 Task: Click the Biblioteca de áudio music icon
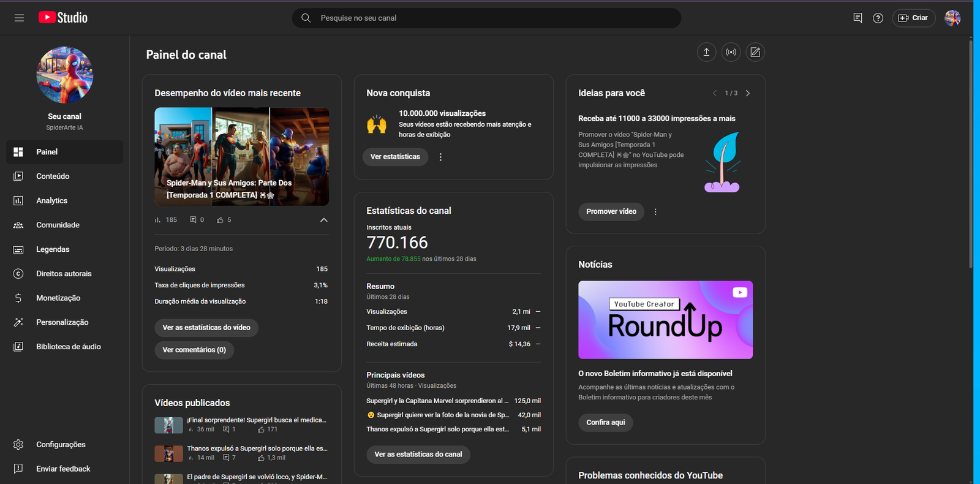(x=18, y=347)
